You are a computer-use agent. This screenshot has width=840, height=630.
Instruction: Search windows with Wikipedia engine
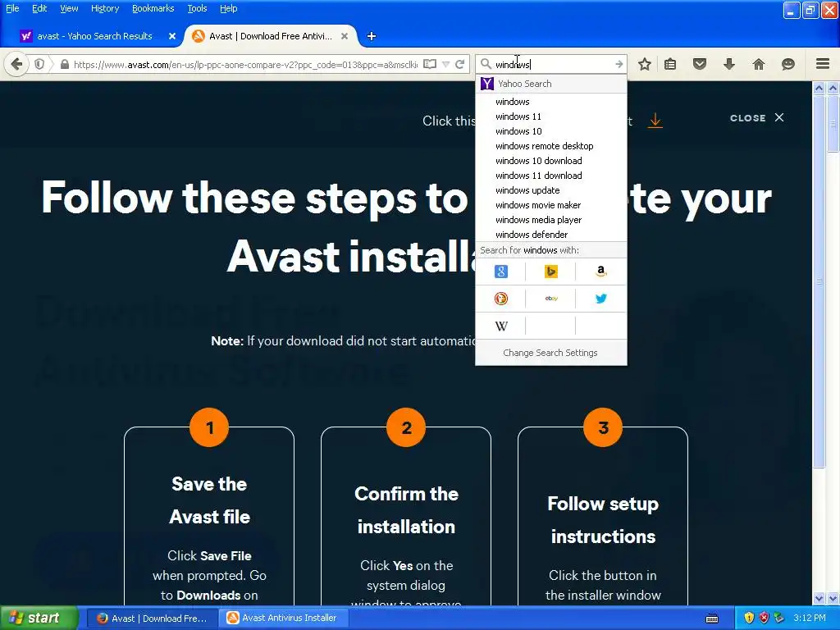click(x=501, y=326)
